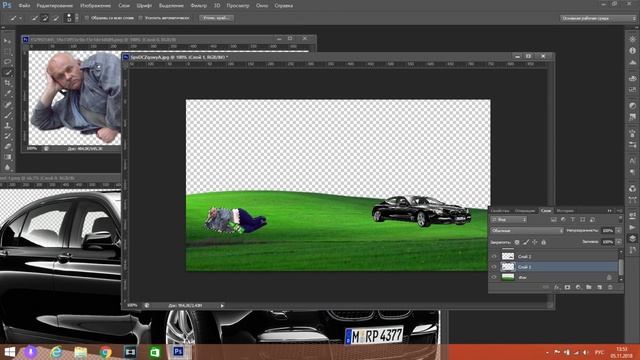Select the Blur tool
This screenshot has width=640, height=360.
click(x=7, y=167)
